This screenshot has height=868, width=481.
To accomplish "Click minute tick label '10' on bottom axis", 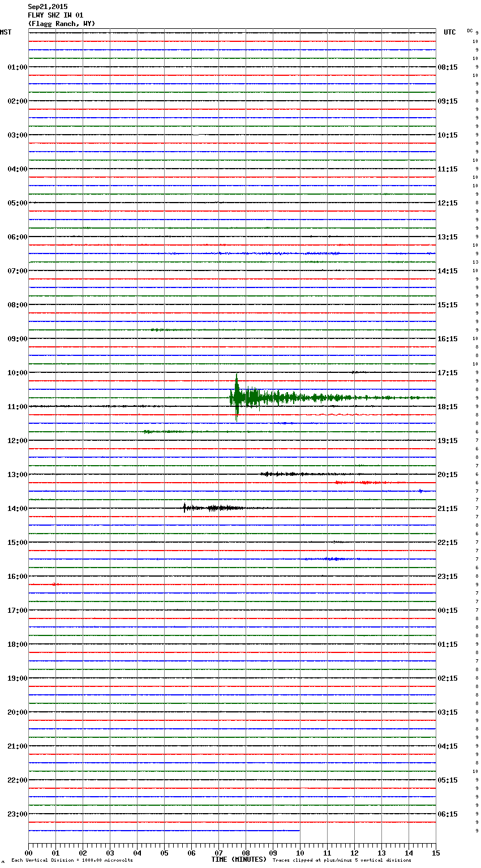I will (x=300, y=853).
